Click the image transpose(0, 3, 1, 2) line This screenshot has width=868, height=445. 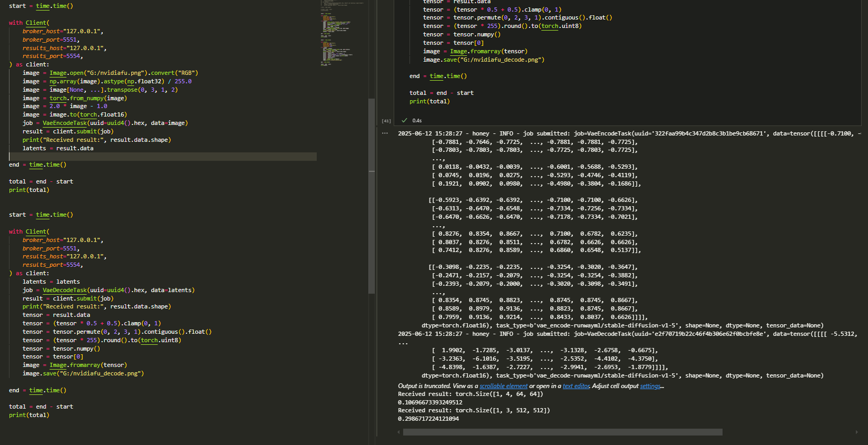[x=100, y=90]
